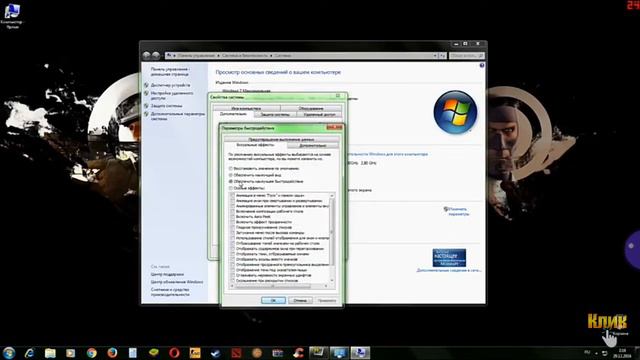The image size is (640, 360).
Task: Switch to the Визуальные эффекты tab
Action: coord(256,145)
